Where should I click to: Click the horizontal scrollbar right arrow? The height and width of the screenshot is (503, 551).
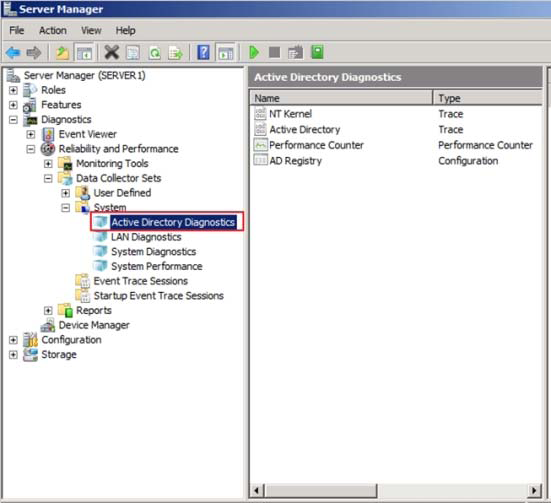click(534, 490)
